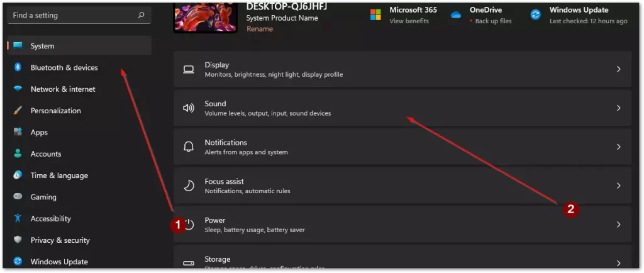Open the Focus assist row
This screenshot has width=644, height=273.
[x=402, y=186]
